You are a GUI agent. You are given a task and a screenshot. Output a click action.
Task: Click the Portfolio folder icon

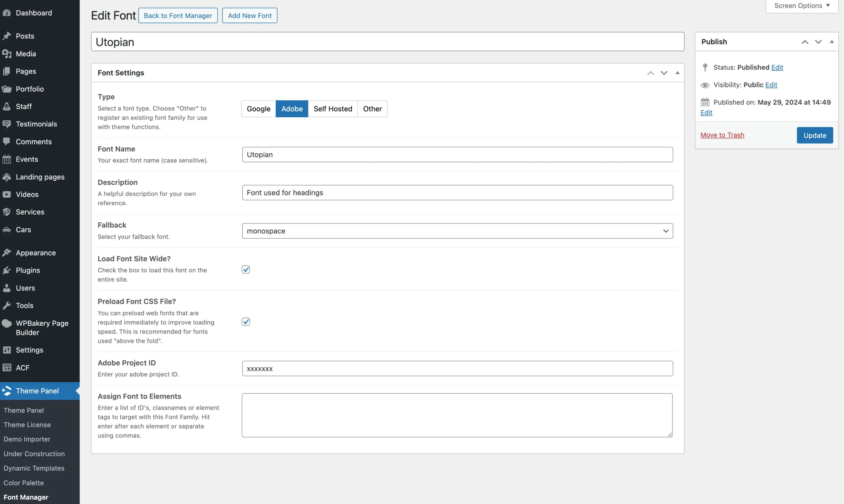point(7,89)
